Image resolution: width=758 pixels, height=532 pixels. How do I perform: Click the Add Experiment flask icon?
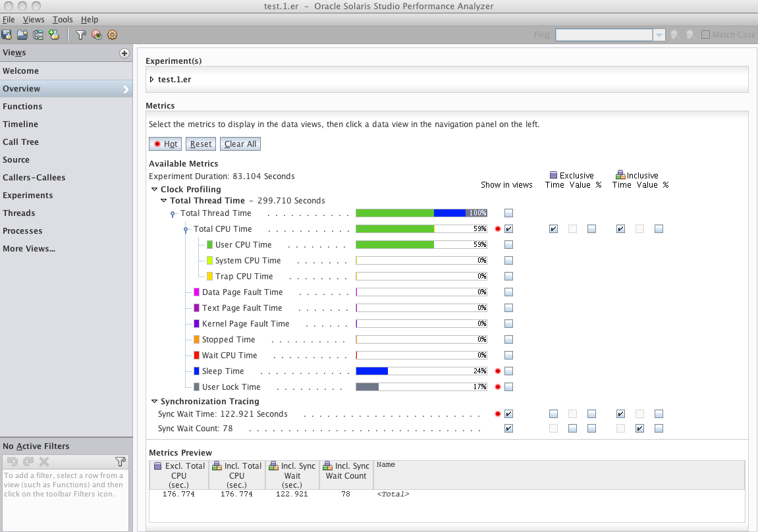54,35
